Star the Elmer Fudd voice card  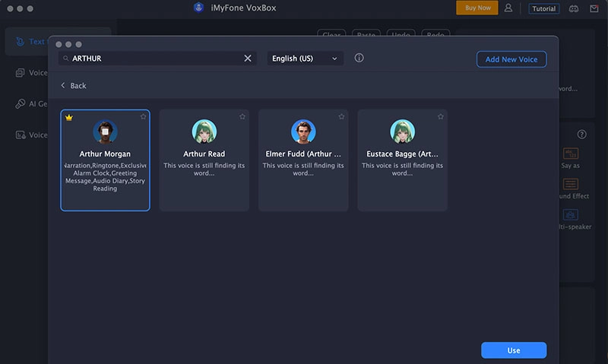[341, 117]
